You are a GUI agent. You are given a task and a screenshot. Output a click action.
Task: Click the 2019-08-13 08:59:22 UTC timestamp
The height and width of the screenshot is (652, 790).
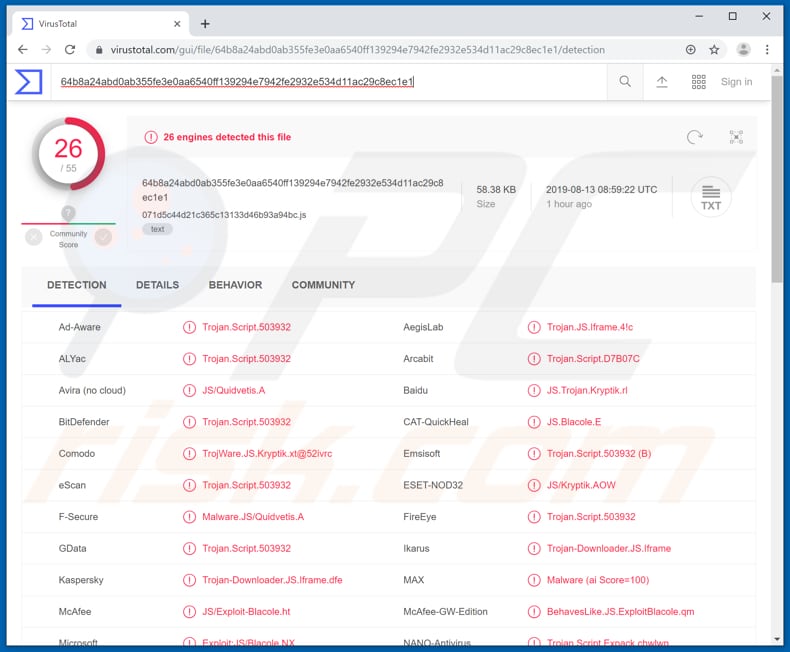tap(601, 189)
